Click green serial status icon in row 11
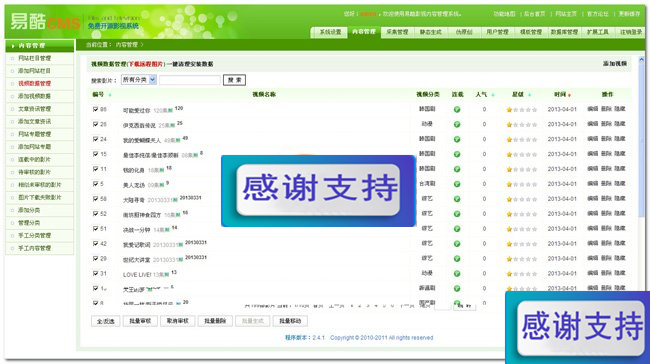This screenshot has height=364, width=650. pos(457,169)
